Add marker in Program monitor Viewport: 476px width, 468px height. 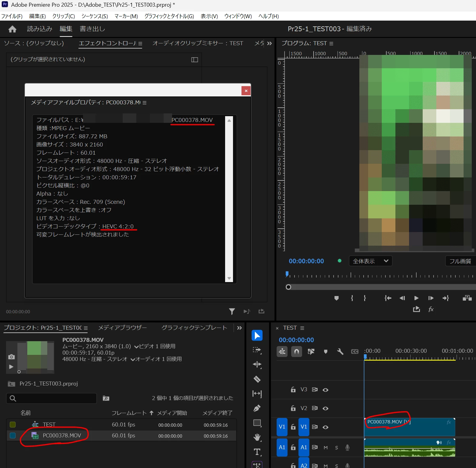pyautogui.click(x=336, y=298)
